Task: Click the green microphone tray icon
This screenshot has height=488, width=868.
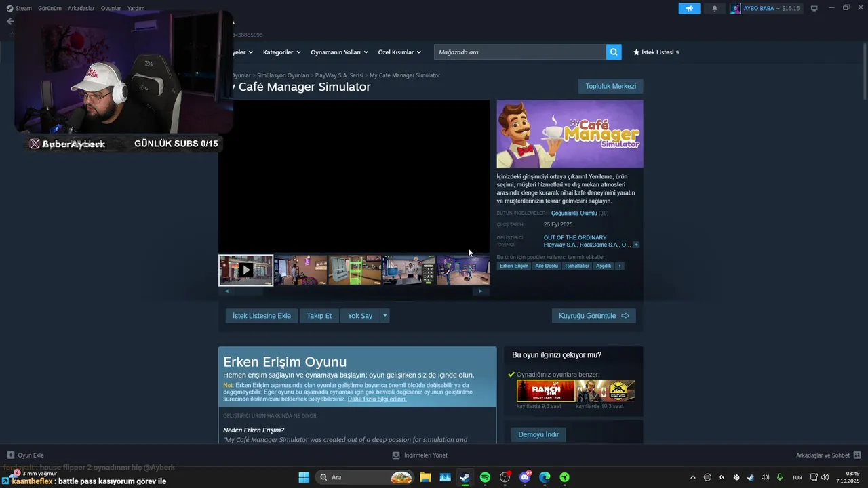Action: tap(780, 477)
